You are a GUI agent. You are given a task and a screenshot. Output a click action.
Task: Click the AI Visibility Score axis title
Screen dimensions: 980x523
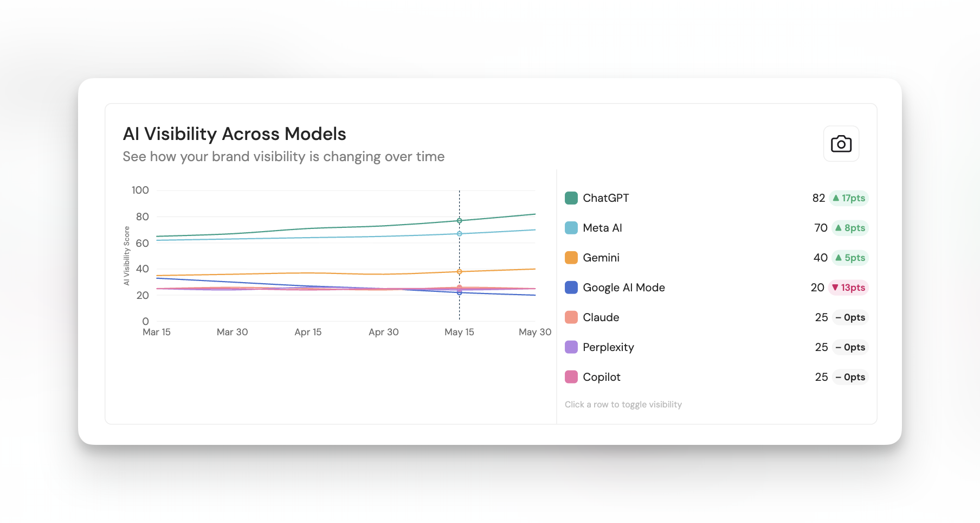[127, 256]
